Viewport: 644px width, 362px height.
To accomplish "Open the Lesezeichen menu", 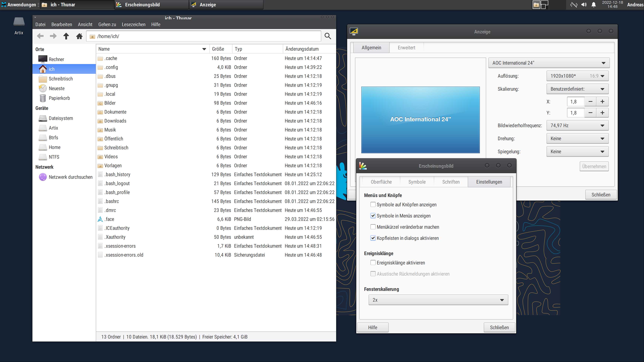I will point(133,24).
